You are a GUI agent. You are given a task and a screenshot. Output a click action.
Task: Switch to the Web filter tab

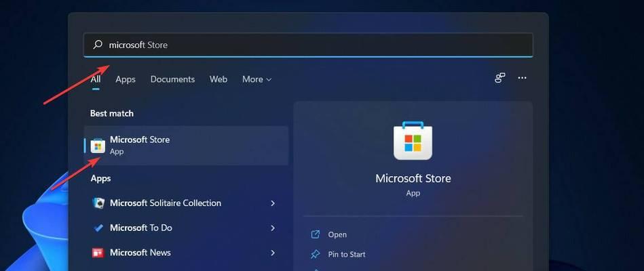(218, 79)
